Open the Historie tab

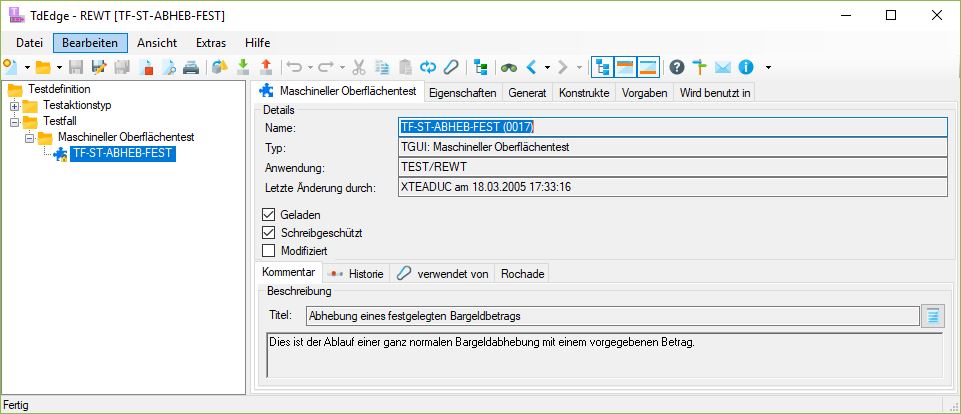pos(357,273)
